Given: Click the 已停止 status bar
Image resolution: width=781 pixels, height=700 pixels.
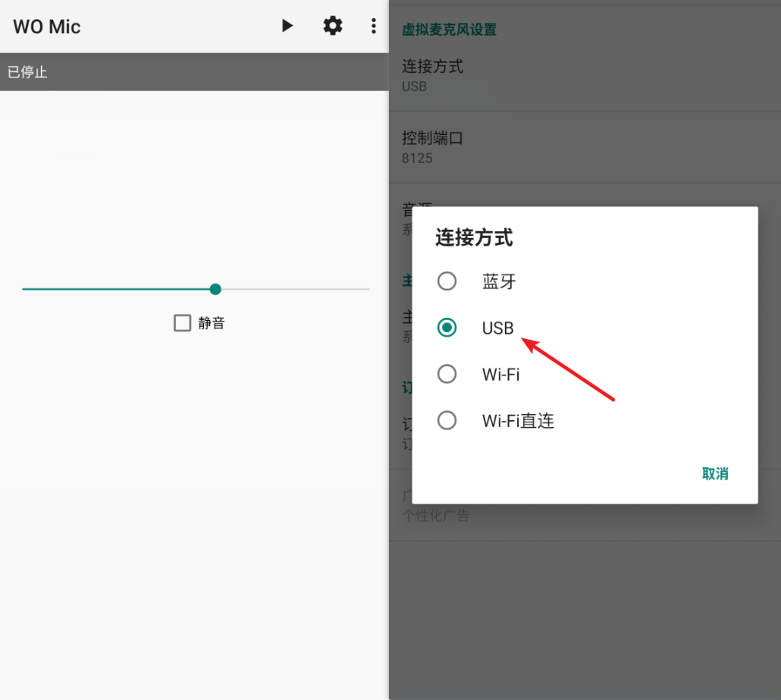Looking at the screenshot, I should click(27, 71).
